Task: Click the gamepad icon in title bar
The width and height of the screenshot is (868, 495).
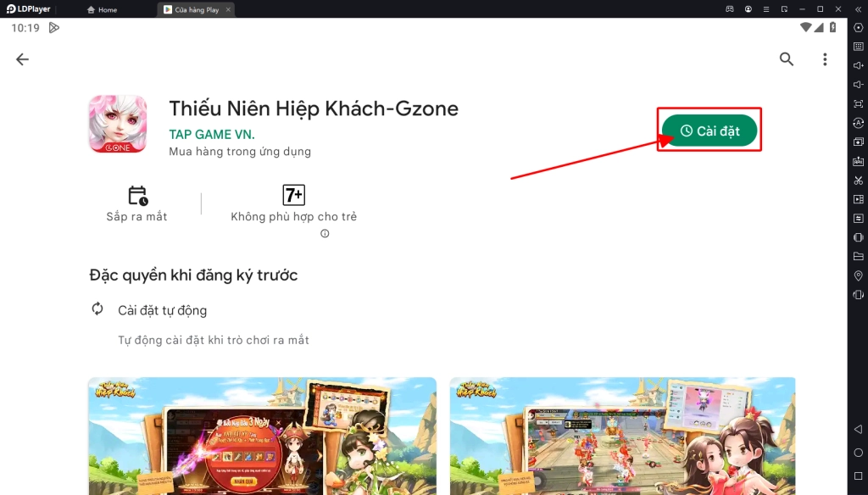Action: click(729, 9)
